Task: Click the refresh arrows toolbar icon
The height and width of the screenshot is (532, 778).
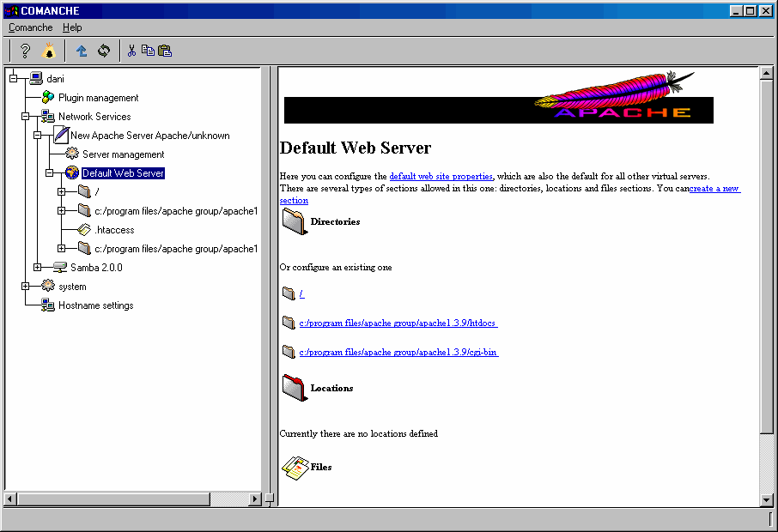Action: (103, 51)
